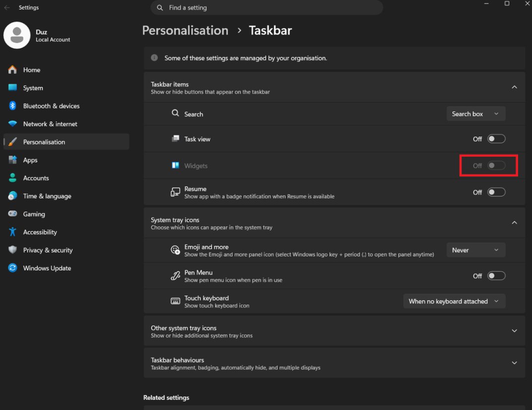
Task: Click the Personalisation breadcrumb link
Action: coord(185,31)
